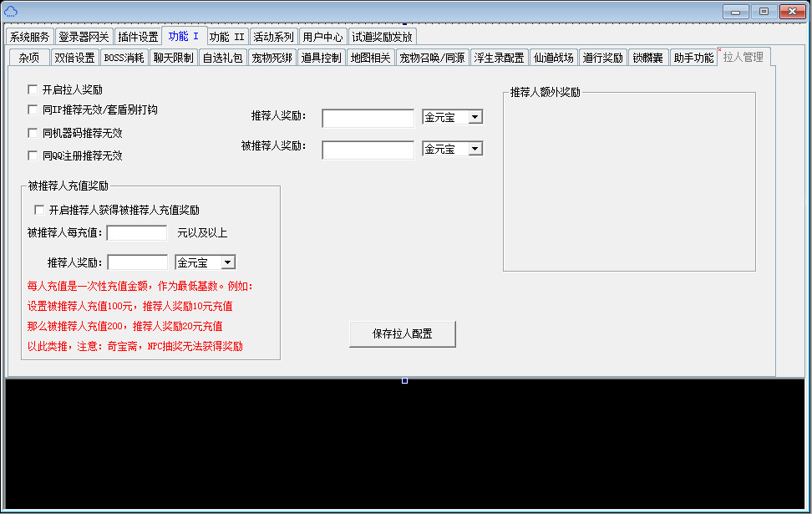
Task: Enable the 开启拉人奖励 checkbox
Action: tap(33, 89)
